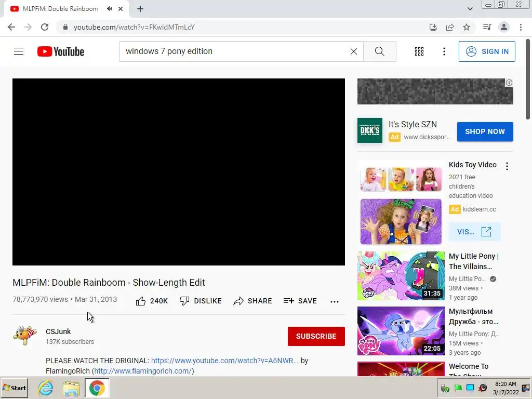Screen dimensions: 532x399
Task: Click the ad info icon on banner
Action: 509,83
